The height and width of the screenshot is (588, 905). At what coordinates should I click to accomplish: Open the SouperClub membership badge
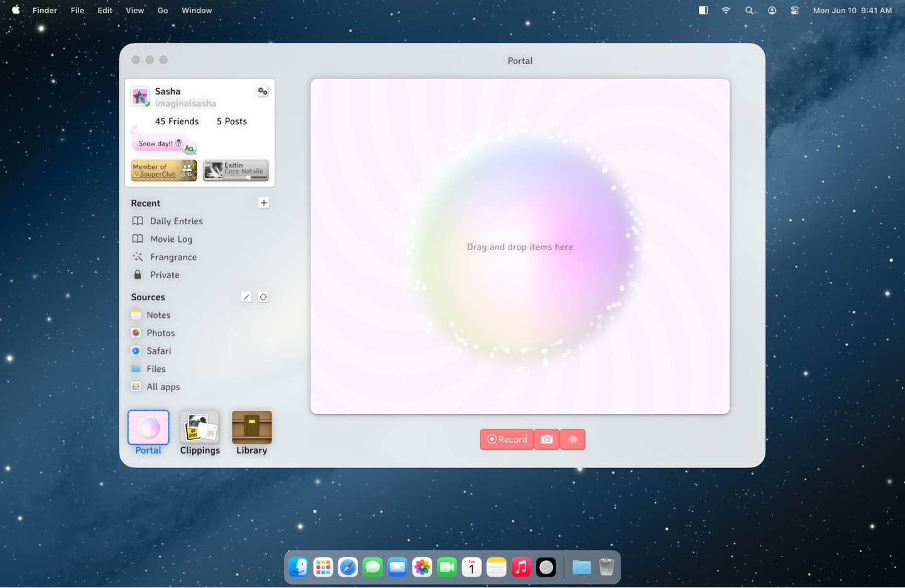click(164, 170)
